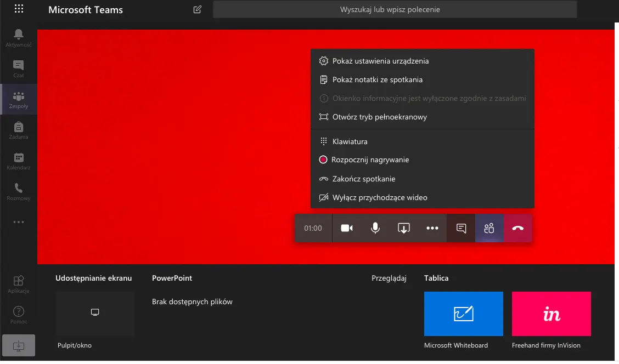This screenshot has width=619, height=364.
Task: Click the search command input field
Action: 395,9
